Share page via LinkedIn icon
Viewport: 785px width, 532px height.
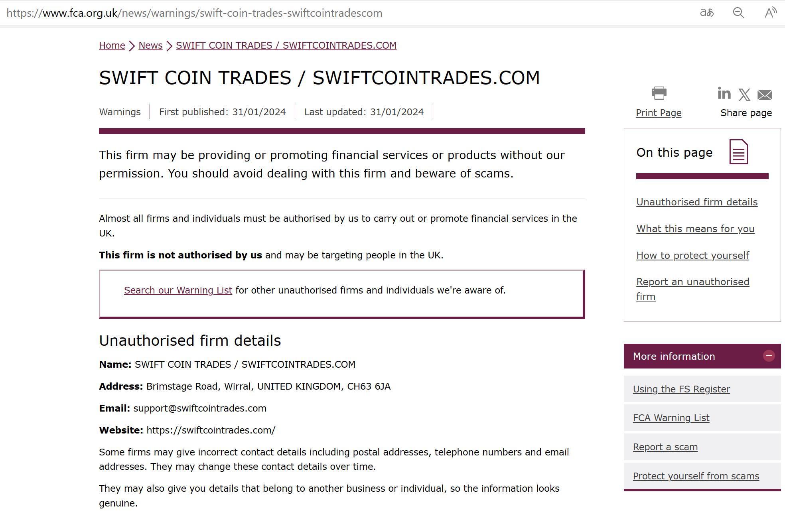click(x=724, y=94)
